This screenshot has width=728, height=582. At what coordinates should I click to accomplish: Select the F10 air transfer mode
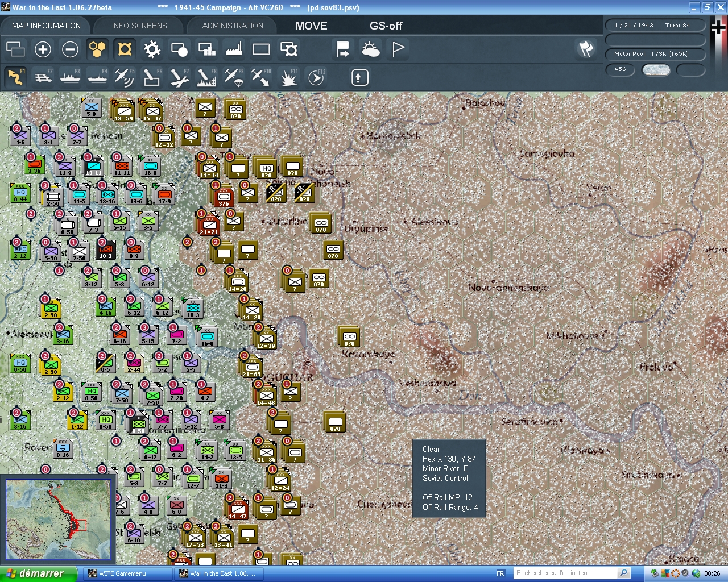(261, 77)
